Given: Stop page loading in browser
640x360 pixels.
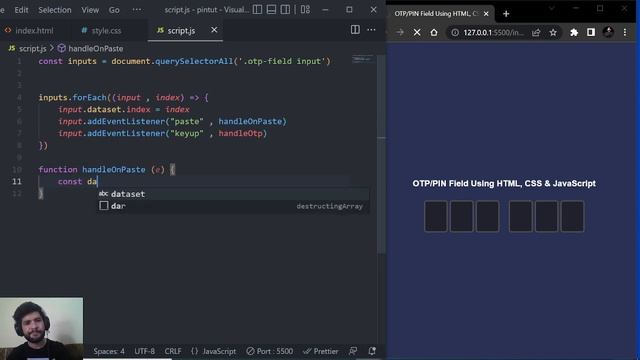Looking at the screenshot, I should click(x=417, y=32).
